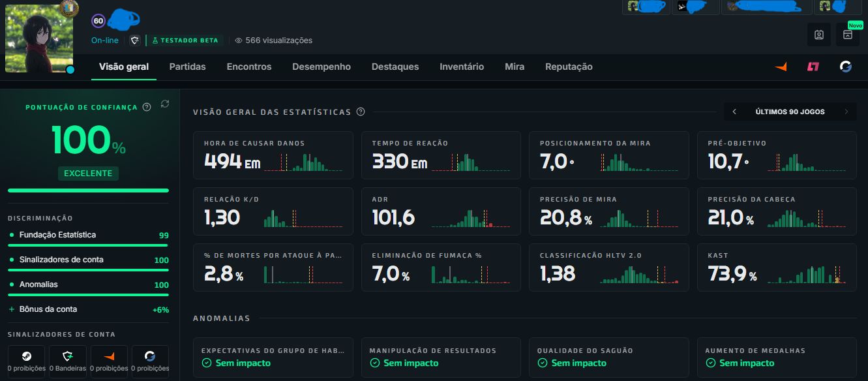Click the shield 0 Bandeiras tile

pyautogui.click(x=67, y=361)
